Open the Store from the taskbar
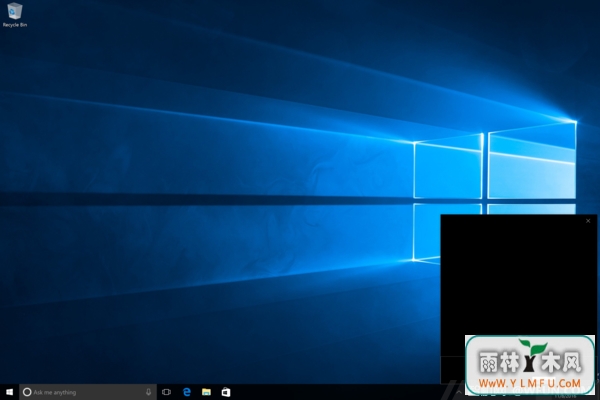 tap(226, 392)
